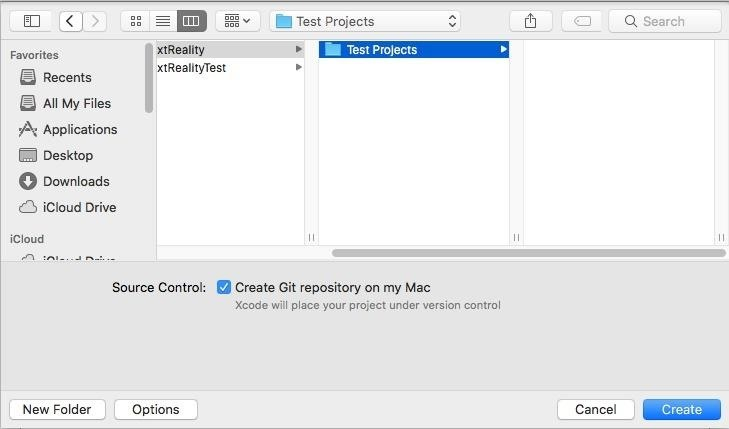Expand the xtRealityTest folder arrow
This screenshot has width=729, height=429.
[x=298, y=68]
